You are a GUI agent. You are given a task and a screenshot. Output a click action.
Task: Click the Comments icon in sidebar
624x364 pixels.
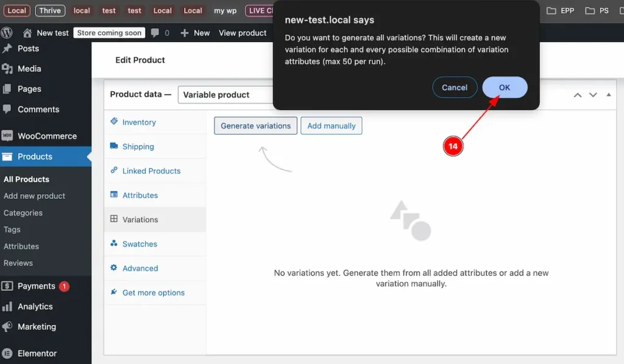pyautogui.click(x=7, y=109)
